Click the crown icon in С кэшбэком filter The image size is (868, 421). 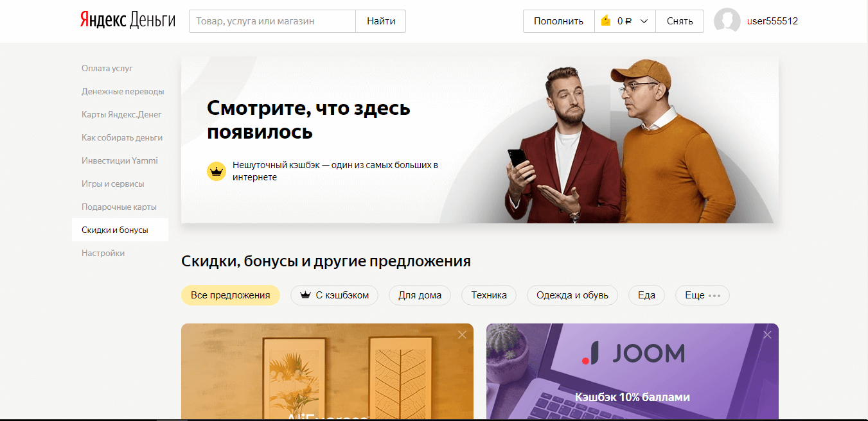click(x=305, y=295)
